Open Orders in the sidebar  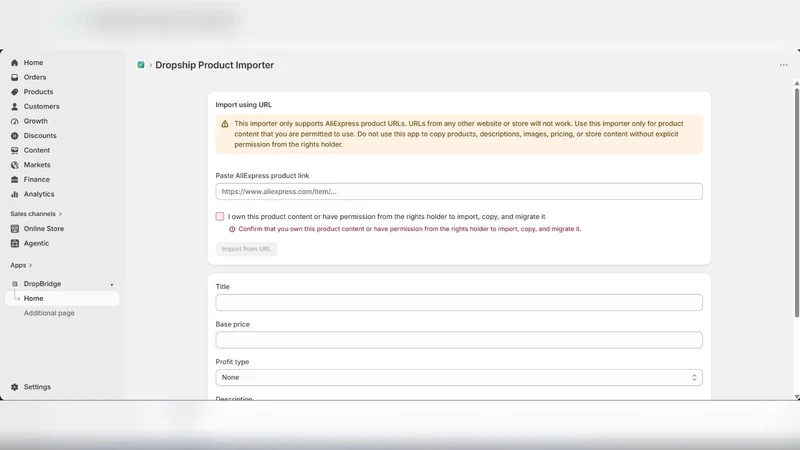tap(35, 78)
